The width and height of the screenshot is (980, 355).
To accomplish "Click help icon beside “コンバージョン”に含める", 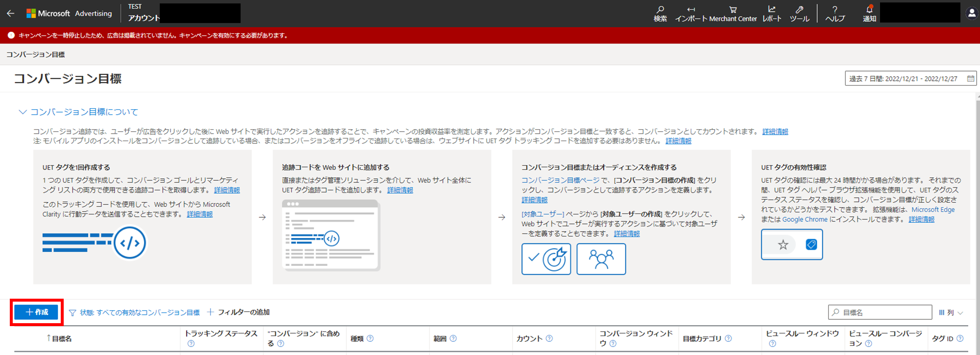I will point(280,344).
